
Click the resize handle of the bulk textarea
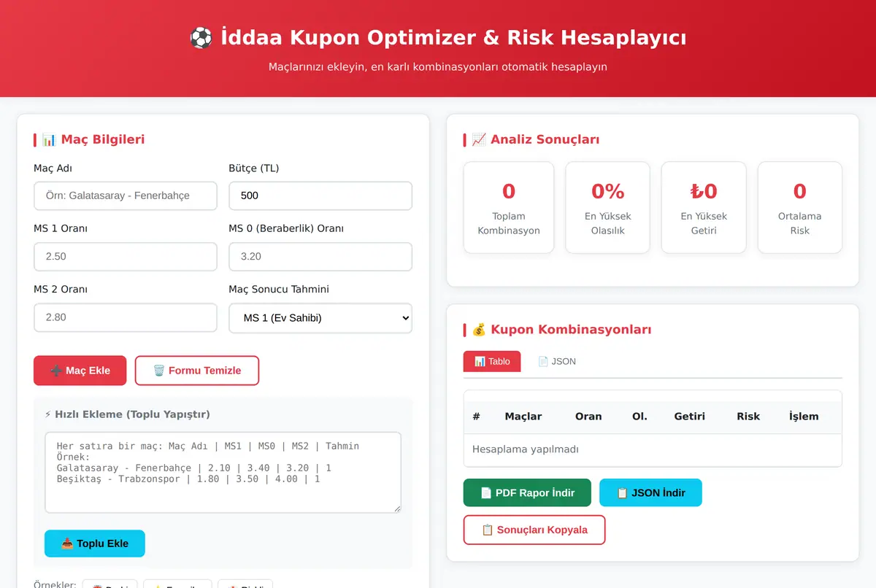pyautogui.click(x=396, y=508)
